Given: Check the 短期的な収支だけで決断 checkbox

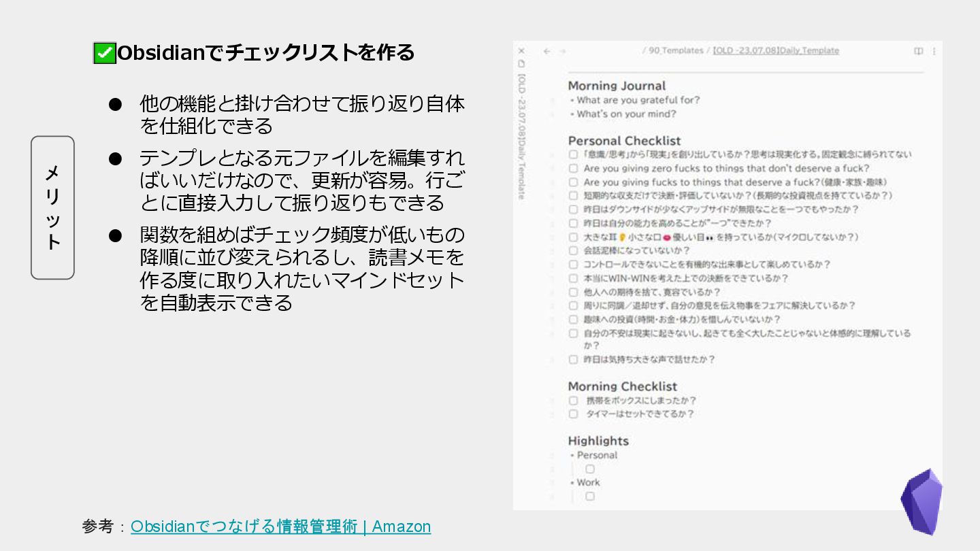Looking at the screenshot, I should point(573,196).
